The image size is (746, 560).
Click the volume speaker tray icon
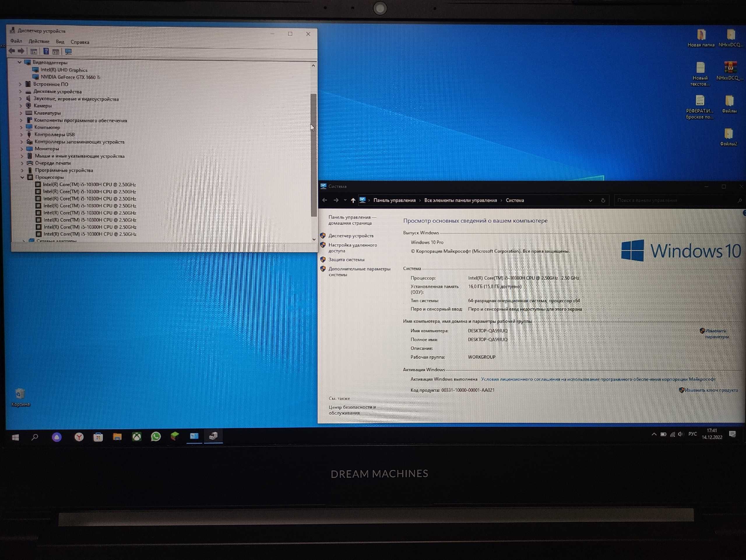coord(680,434)
